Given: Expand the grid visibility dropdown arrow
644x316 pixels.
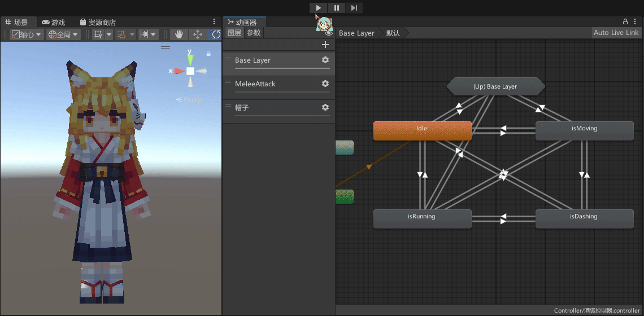Looking at the screenshot, I should pyautogui.click(x=109, y=34).
